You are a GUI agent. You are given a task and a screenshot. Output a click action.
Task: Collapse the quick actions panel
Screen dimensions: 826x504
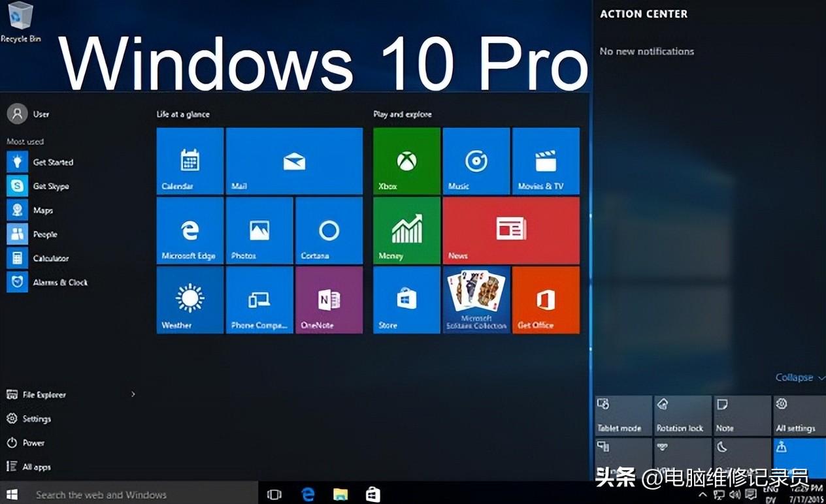[x=799, y=377]
